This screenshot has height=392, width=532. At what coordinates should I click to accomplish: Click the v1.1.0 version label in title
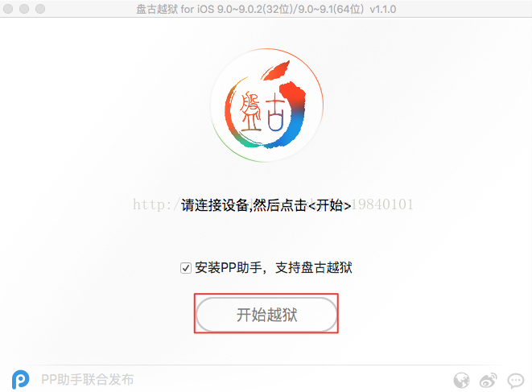[x=383, y=9]
